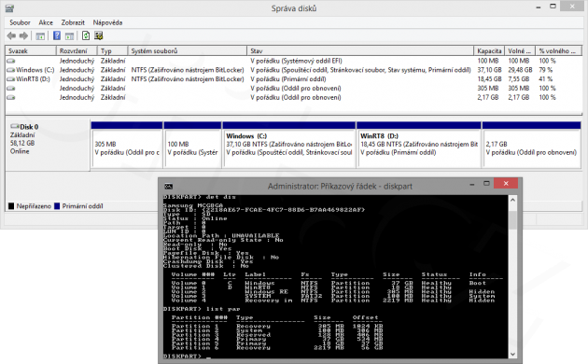Select the 100 MB system partition block

point(193,145)
